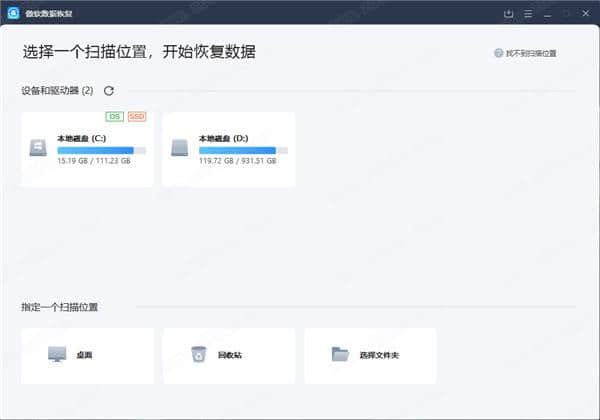Scan the Desktop (桌面) location
Viewport: 600px width, 420px height.
(x=87, y=356)
